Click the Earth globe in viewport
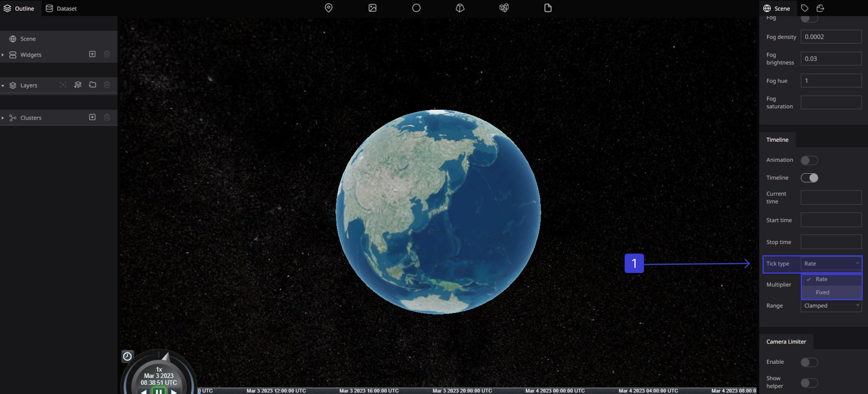The height and width of the screenshot is (394, 868). click(438, 212)
